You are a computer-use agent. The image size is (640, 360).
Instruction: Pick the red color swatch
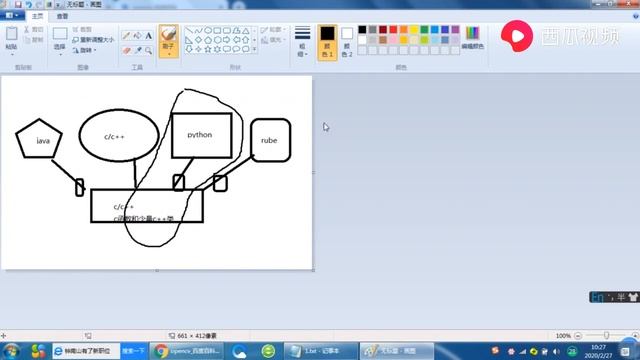coord(393,29)
